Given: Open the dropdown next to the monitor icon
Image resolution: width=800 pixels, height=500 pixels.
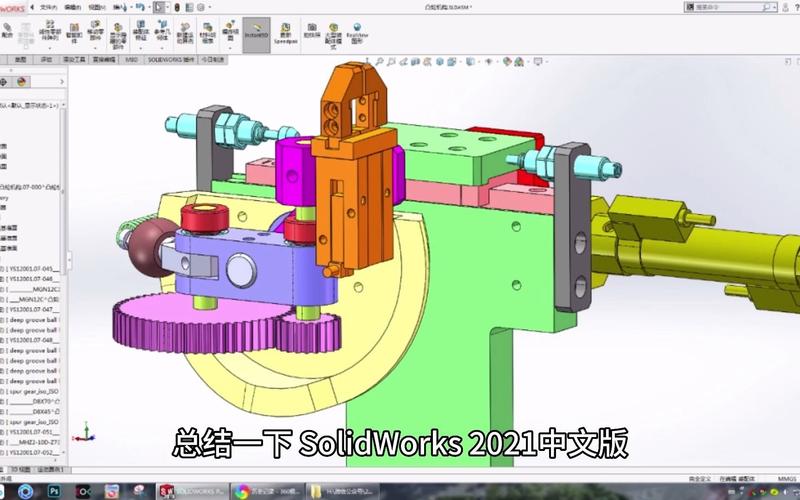Looking at the screenshot, I should click(545, 62).
